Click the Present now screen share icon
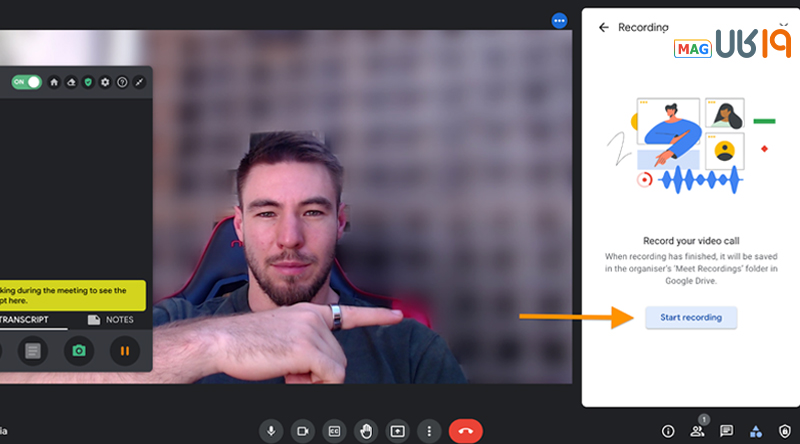 pyautogui.click(x=398, y=431)
